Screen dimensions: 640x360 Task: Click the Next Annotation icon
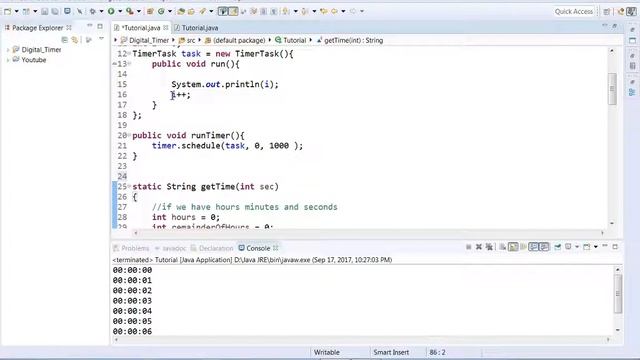(x=286, y=11)
